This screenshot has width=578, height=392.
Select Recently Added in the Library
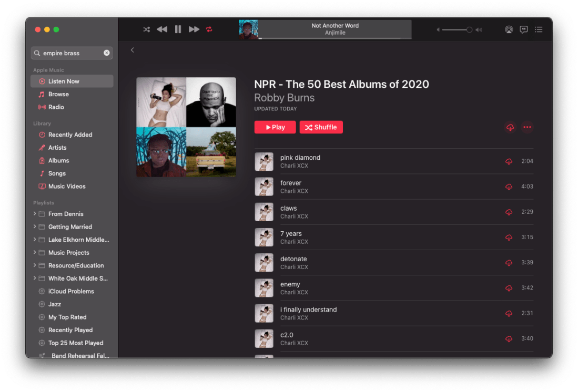tap(70, 135)
